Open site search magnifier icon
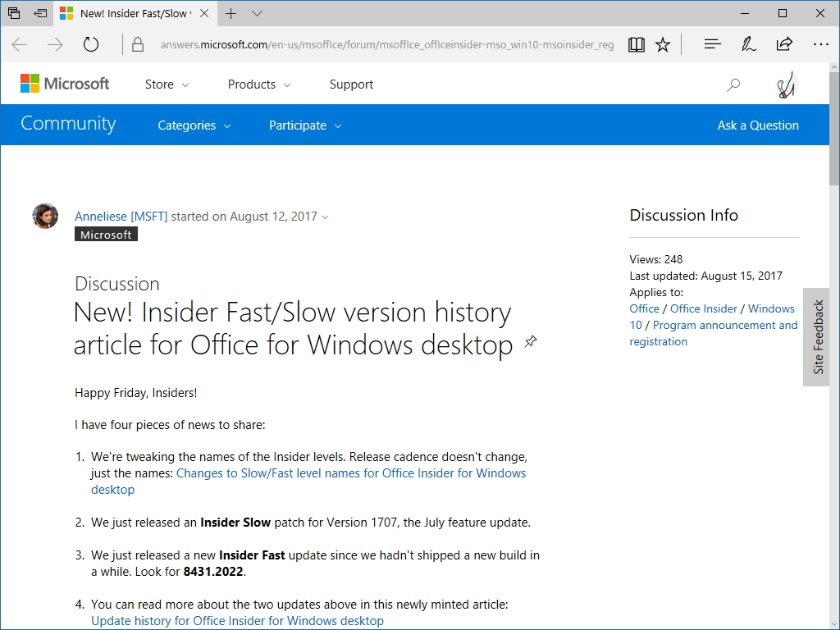The image size is (840, 630). point(733,84)
